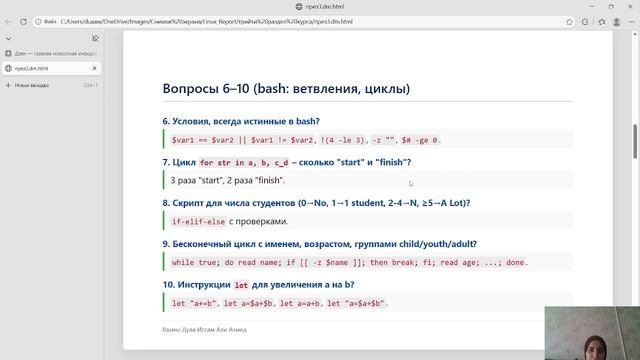
Task: Click code snippet 'let "a+=b"'
Action: pyautogui.click(x=194, y=303)
